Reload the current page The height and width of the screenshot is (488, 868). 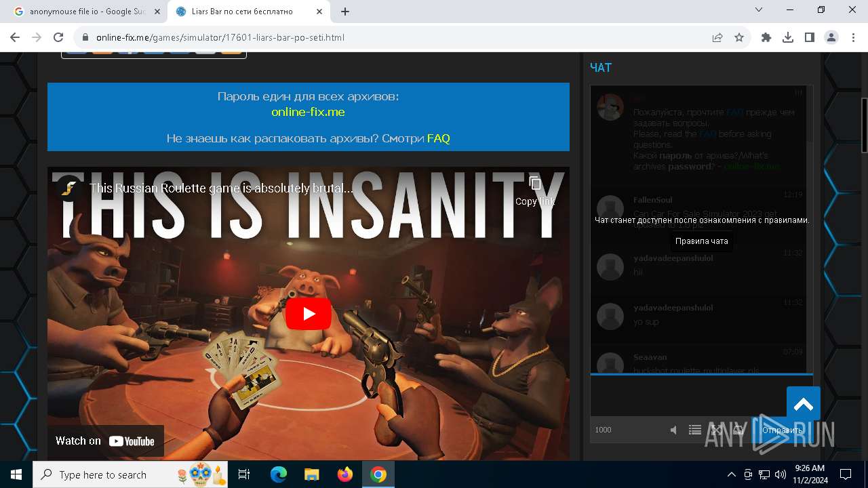tap(58, 37)
